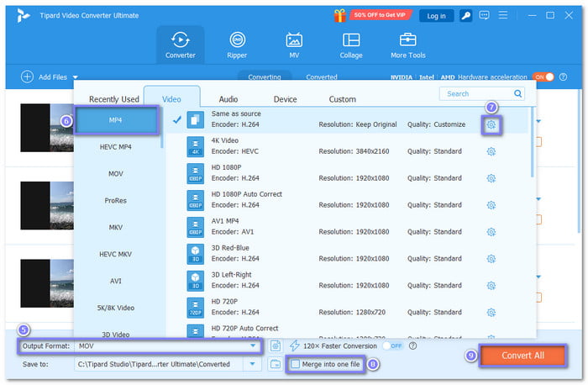Expand the Add Files dropdown arrow
The width and height of the screenshot is (588, 385).
(x=76, y=77)
